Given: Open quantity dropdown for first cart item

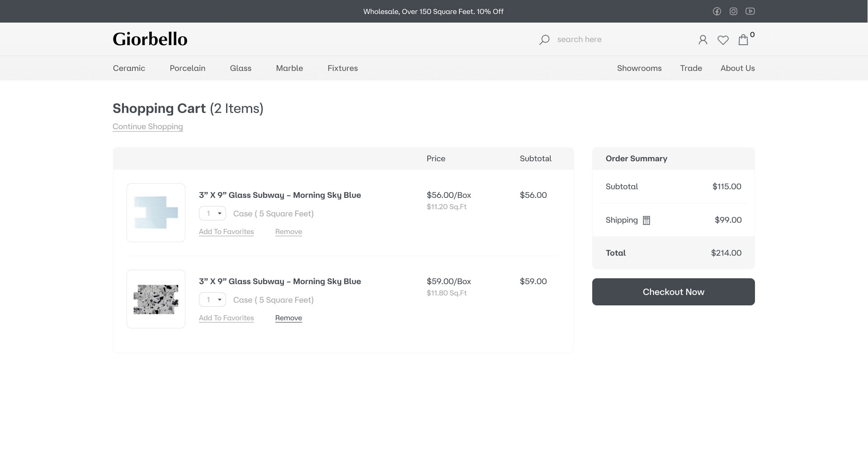Looking at the screenshot, I should click(x=212, y=214).
